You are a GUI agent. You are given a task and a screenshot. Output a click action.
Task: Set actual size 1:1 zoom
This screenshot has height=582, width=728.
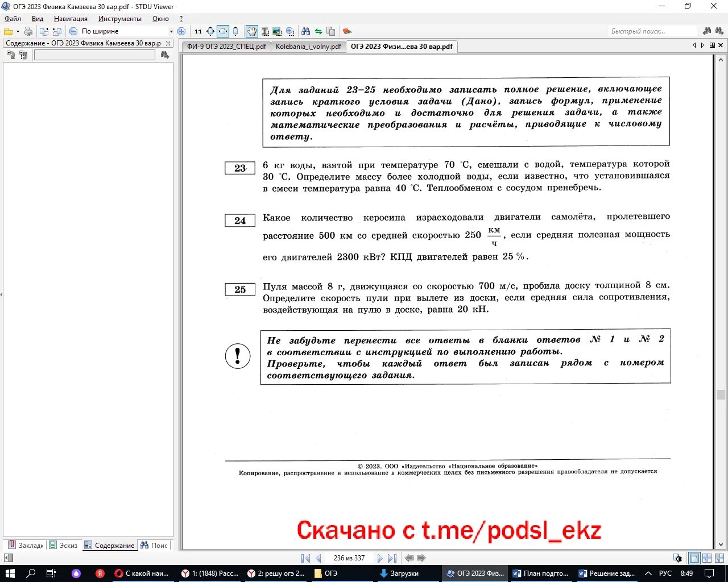[x=198, y=31]
